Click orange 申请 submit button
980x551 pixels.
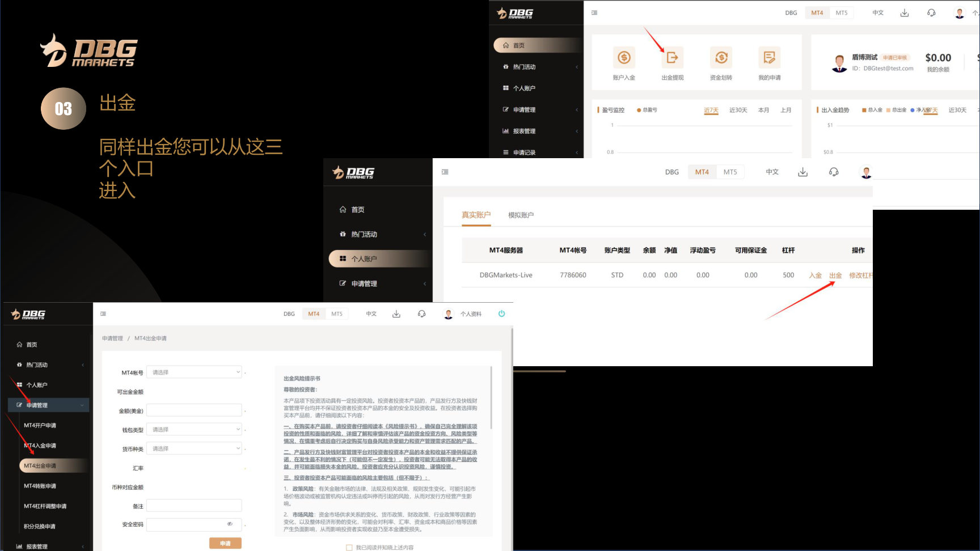(225, 543)
